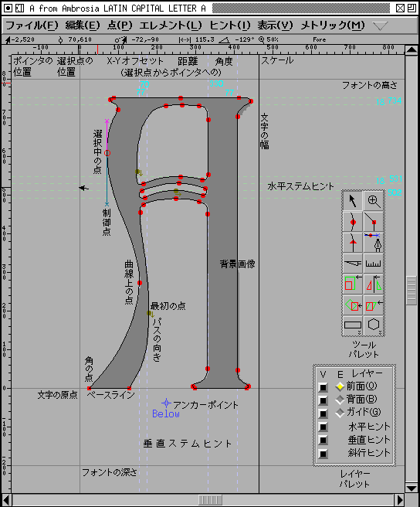Toggle visibility of 背面(B) background layer

click(x=323, y=400)
